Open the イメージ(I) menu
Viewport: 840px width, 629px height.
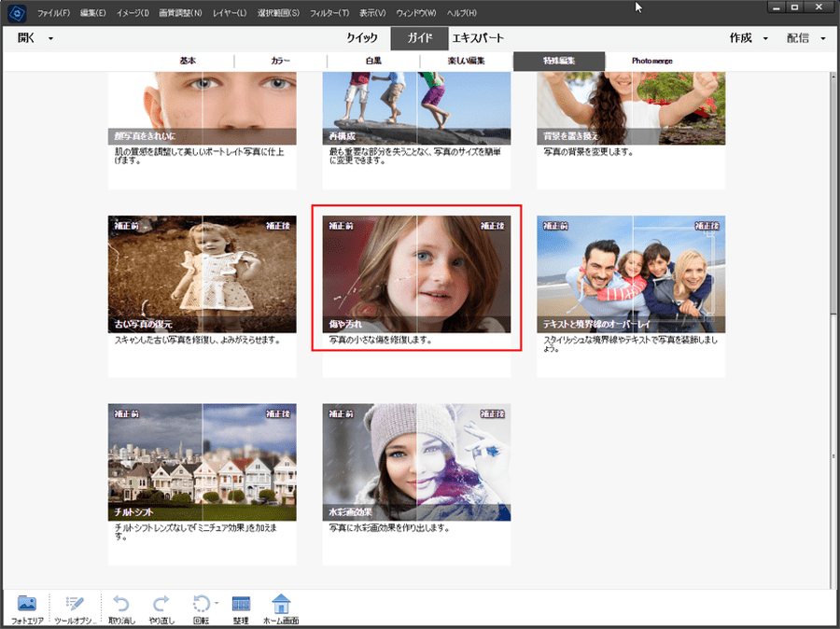tap(133, 13)
